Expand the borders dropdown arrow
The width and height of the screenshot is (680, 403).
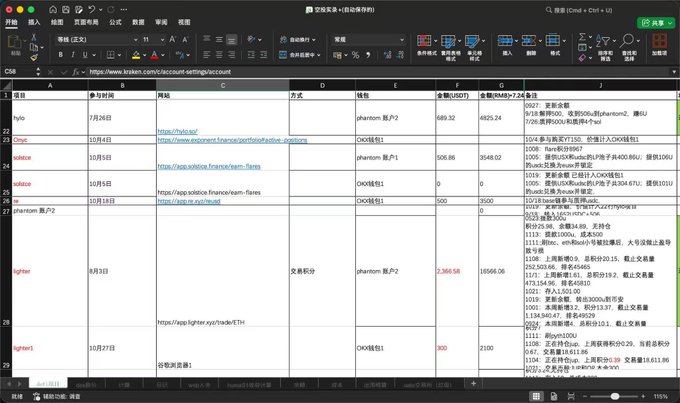pyautogui.click(x=119, y=55)
